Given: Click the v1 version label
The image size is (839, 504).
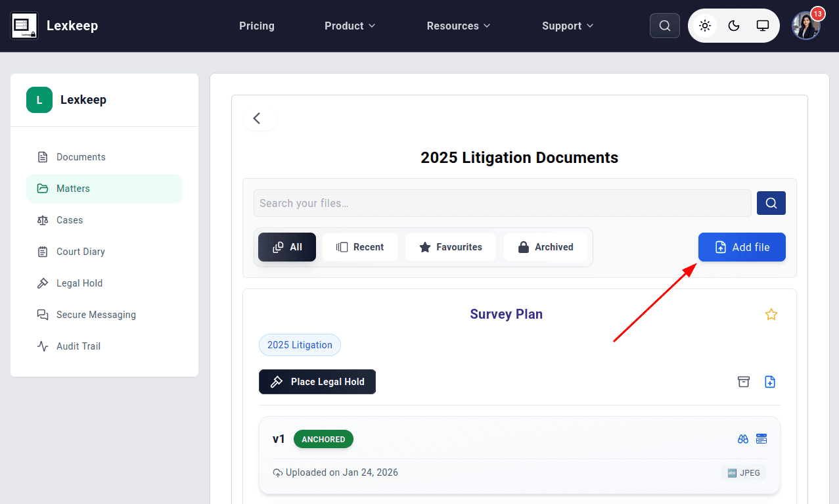Looking at the screenshot, I should coord(279,439).
